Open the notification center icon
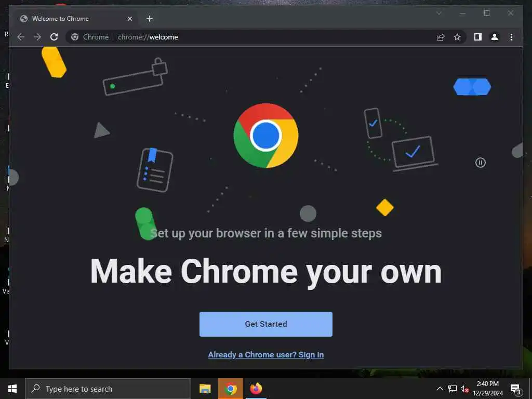The height and width of the screenshot is (399, 532). 516,389
